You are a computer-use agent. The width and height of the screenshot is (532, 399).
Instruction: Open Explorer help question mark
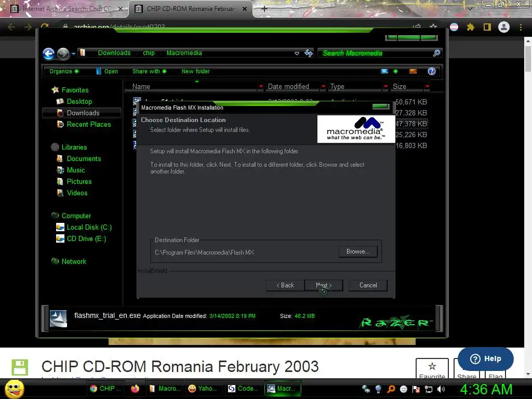(x=432, y=71)
